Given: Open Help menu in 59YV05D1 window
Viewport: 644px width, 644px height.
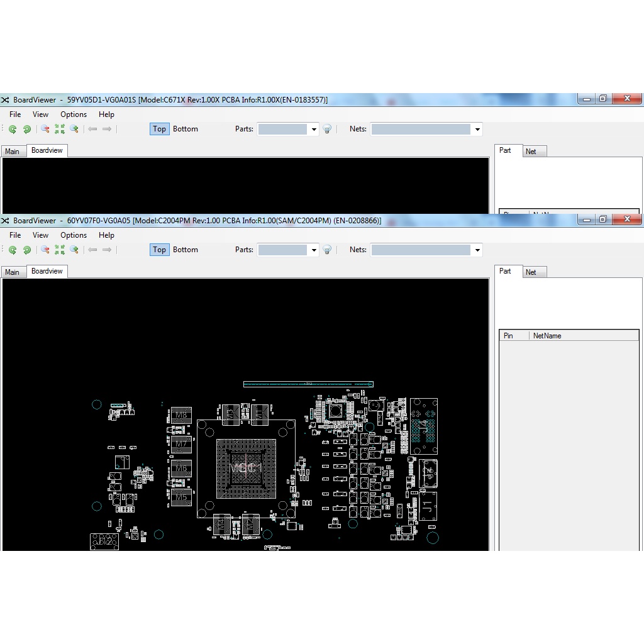Looking at the screenshot, I should (x=106, y=114).
